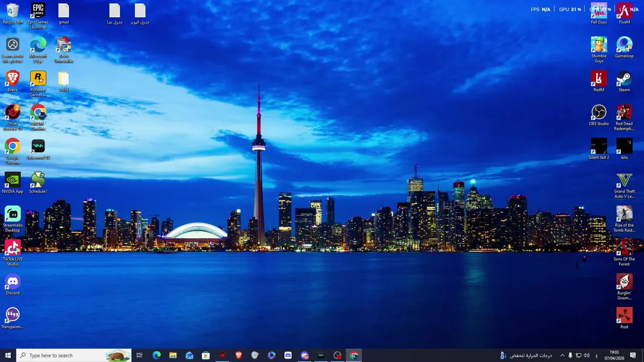644x362 pixels.
Task: Select the Discord desktop shortcut
Action: point(13,285)
